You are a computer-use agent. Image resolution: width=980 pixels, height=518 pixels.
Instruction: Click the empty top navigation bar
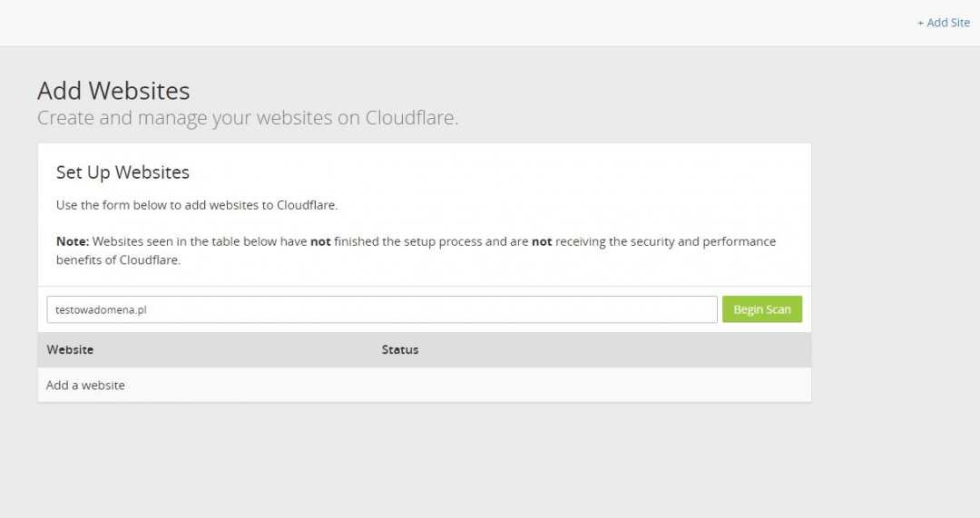point(454,23)
